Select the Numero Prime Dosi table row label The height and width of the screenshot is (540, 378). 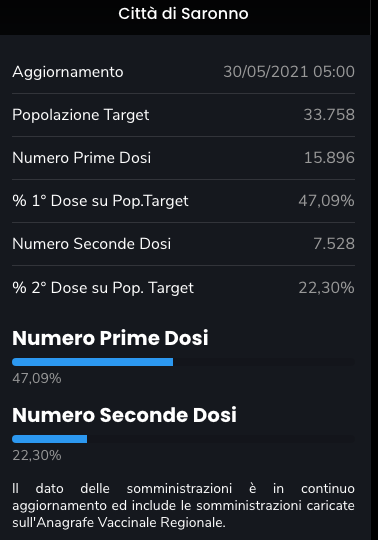point(82,158)
